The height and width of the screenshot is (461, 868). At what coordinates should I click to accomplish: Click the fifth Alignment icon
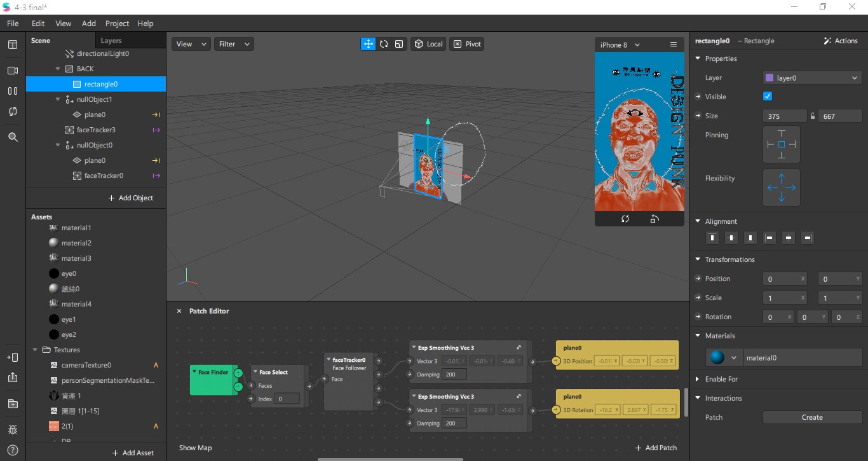(789, 238)
